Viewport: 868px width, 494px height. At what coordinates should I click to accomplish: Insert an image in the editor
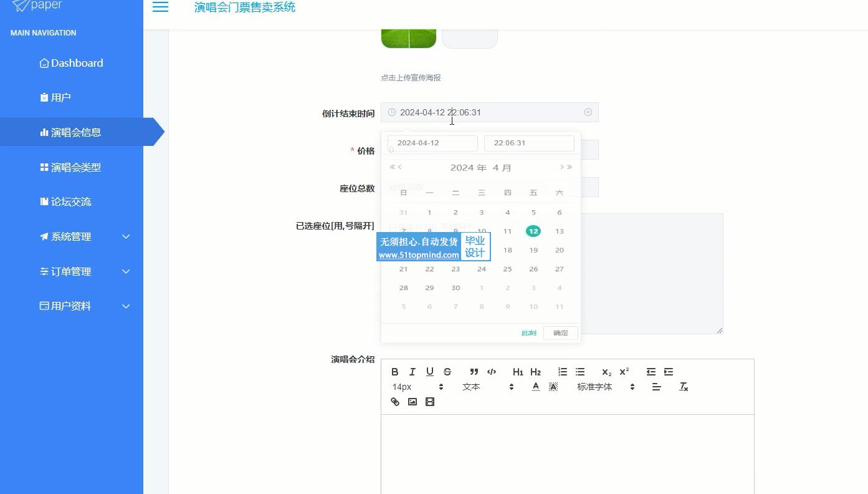[412, 402]
